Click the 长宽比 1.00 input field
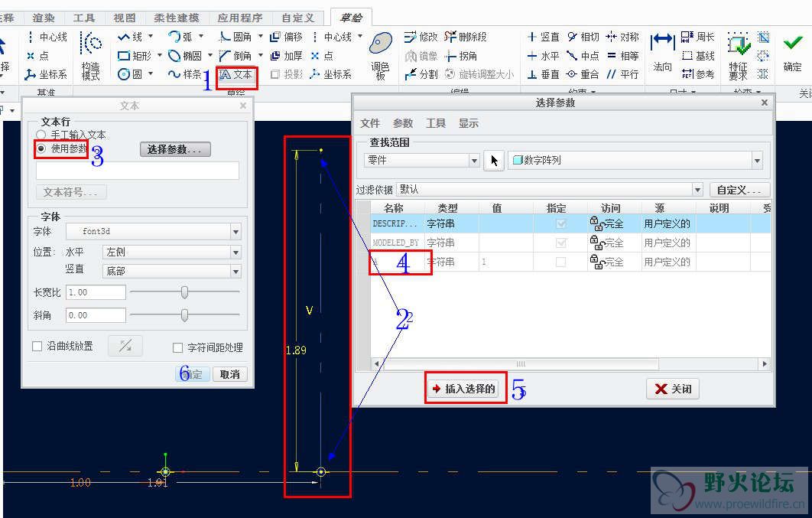Viewport: 812px width, 518px height. tap(96, 292)
